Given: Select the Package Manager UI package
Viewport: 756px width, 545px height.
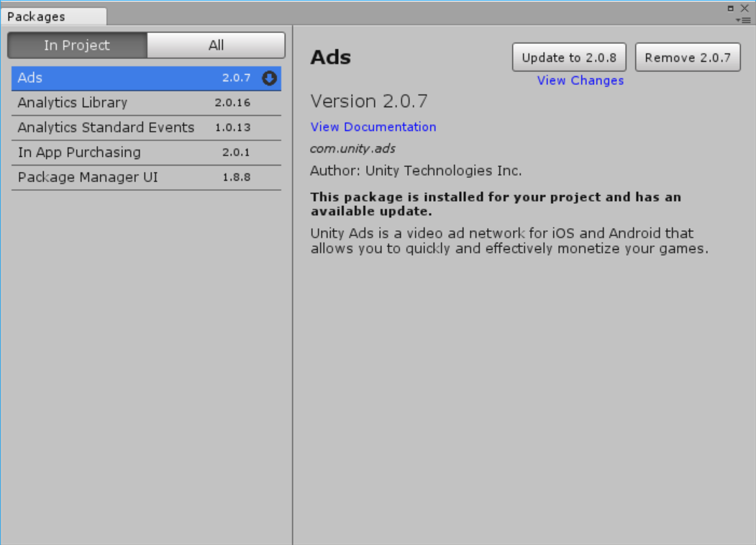Looking at the screenshot, I should click(x=146, y=178).
